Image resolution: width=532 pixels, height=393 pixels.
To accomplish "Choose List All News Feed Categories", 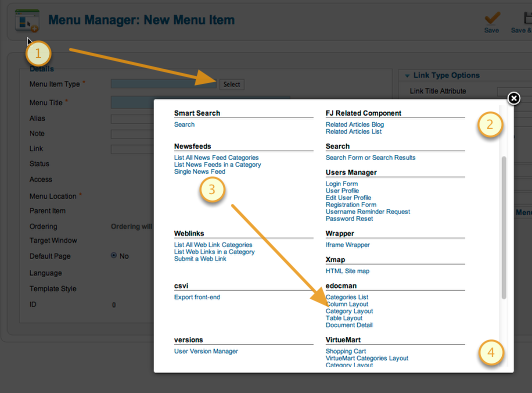I will pyautogui.click(x=216, y=157).
